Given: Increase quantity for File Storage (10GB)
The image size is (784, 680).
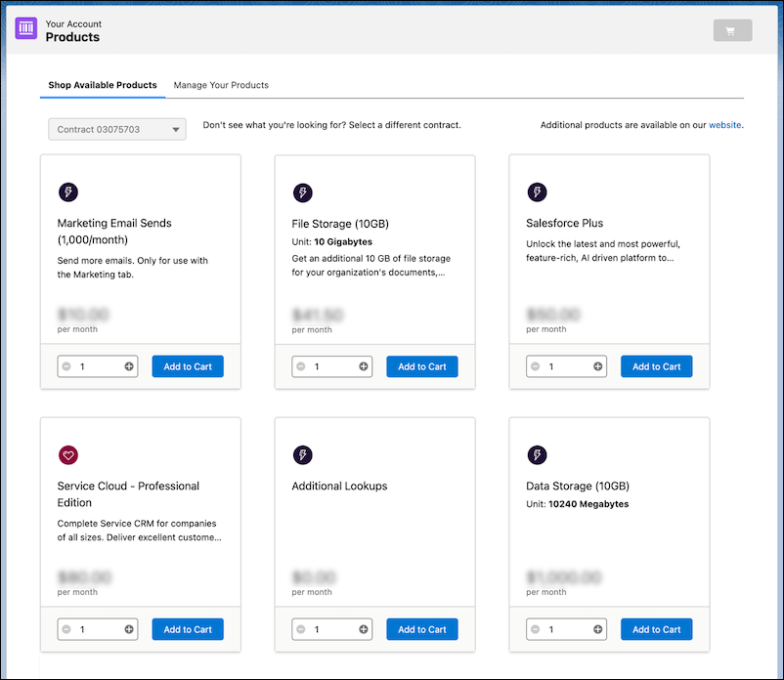Looking at the screenshot, I should tap(364, 366).
